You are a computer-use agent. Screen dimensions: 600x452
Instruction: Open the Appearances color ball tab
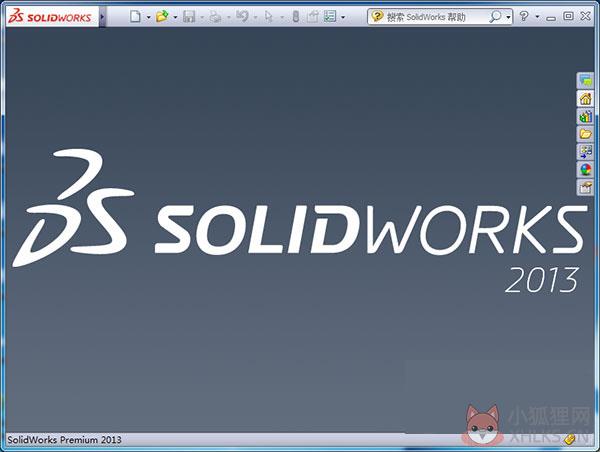tap(585, 169)
